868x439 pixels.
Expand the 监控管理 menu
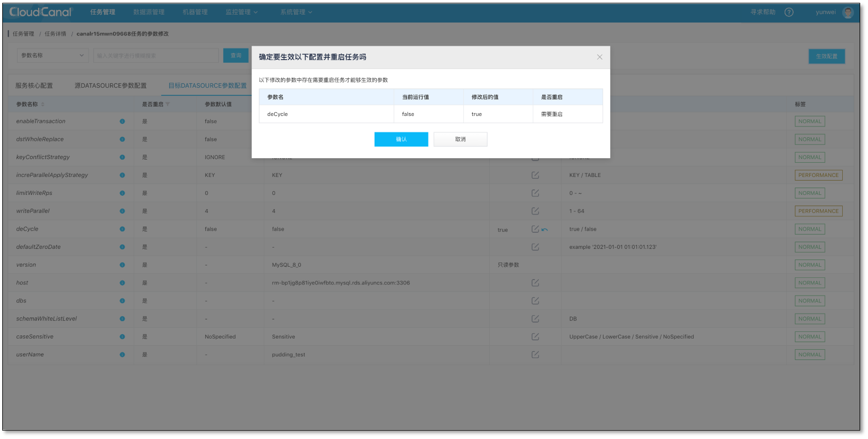pyautogui.click(x=241, y=12)
